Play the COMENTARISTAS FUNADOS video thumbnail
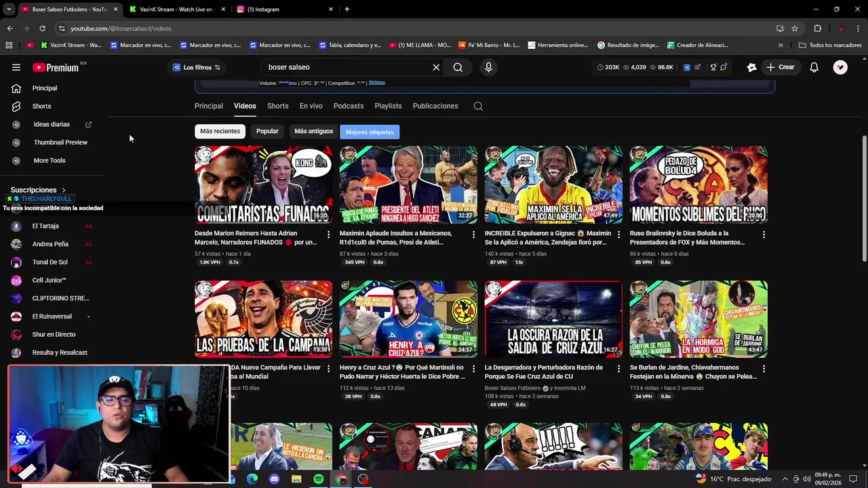 (x=263, y=184)
